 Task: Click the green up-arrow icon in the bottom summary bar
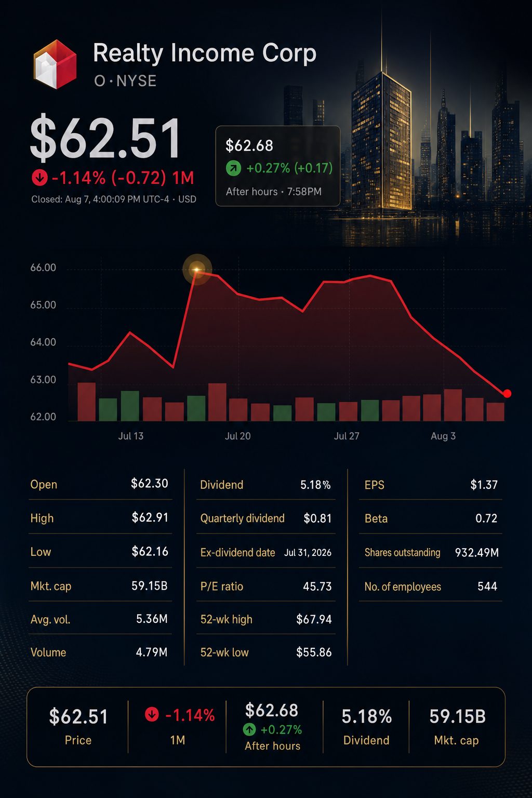[249, 729]
